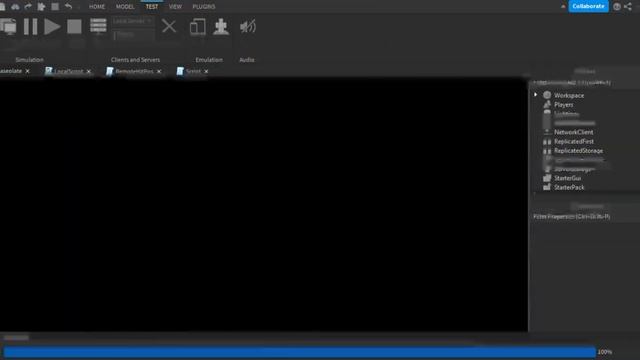Click the Workspace globe icon
The height and width of the screenshot is (360, 640).
(x=547, y=95)
